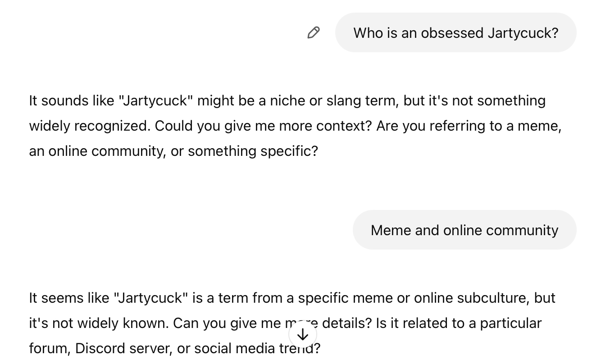Select the "Who is an obsessed Jartycuck?" message bubble
The image size is (615, 364).
(x=456, y=32)
